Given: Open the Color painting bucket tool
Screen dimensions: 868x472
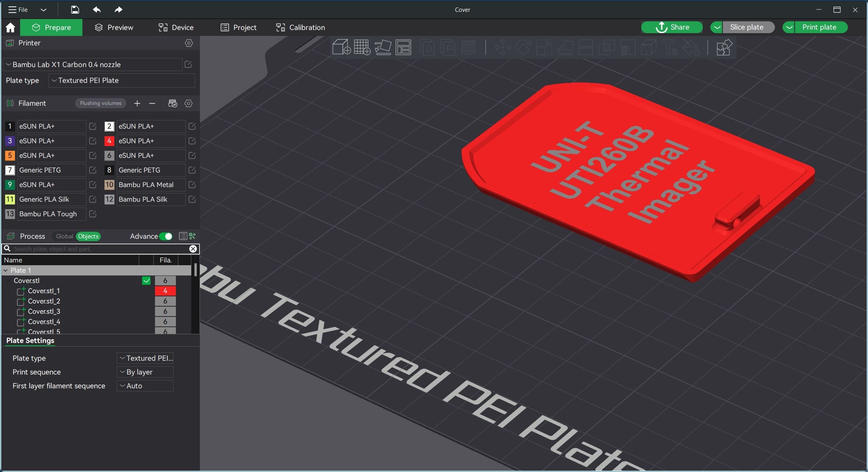Looking at the screenshot, I should tap(691, 48).
